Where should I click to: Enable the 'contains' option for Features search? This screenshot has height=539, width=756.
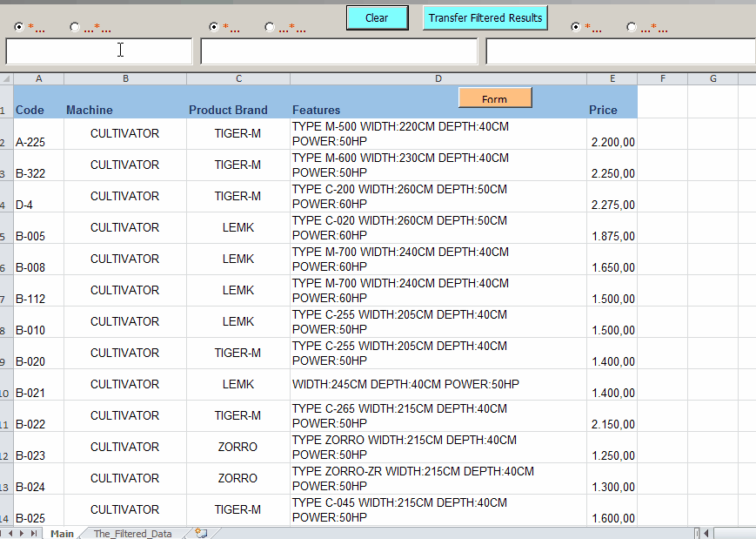271,28
